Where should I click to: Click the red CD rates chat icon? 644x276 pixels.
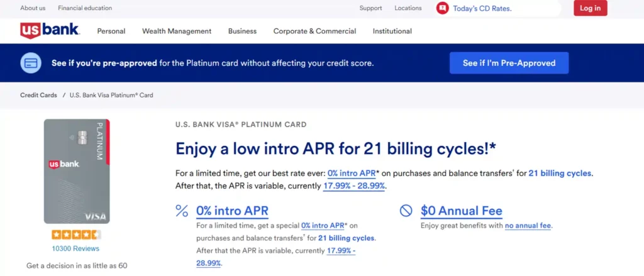[x=443, y=8]
